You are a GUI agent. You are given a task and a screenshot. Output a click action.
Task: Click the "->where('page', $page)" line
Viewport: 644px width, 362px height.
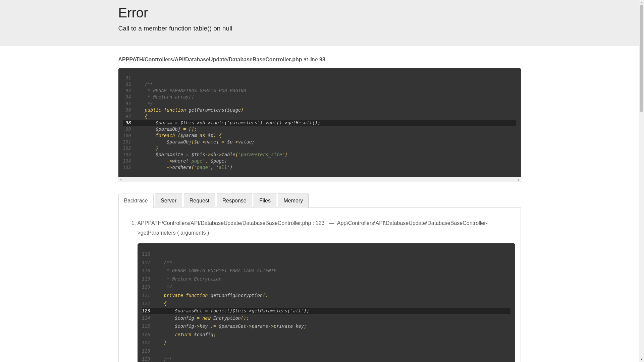(197, 161)
